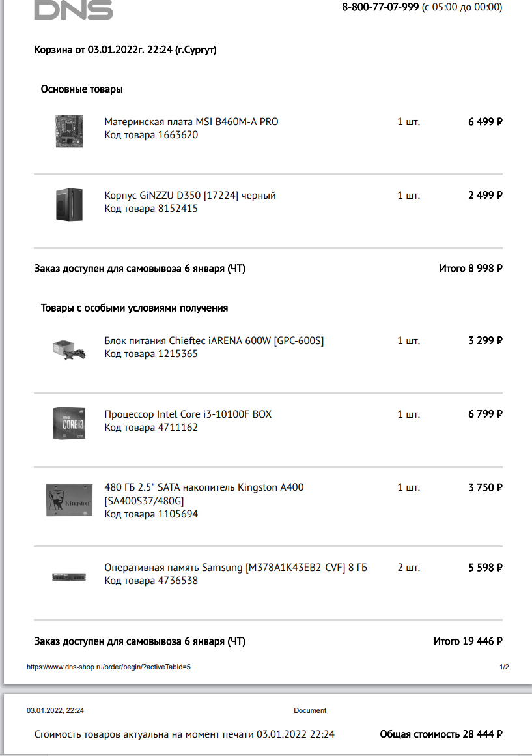
Task: Click the MSI B460M-A PRO motherboard thumbnail
Action: pos(68,131)
